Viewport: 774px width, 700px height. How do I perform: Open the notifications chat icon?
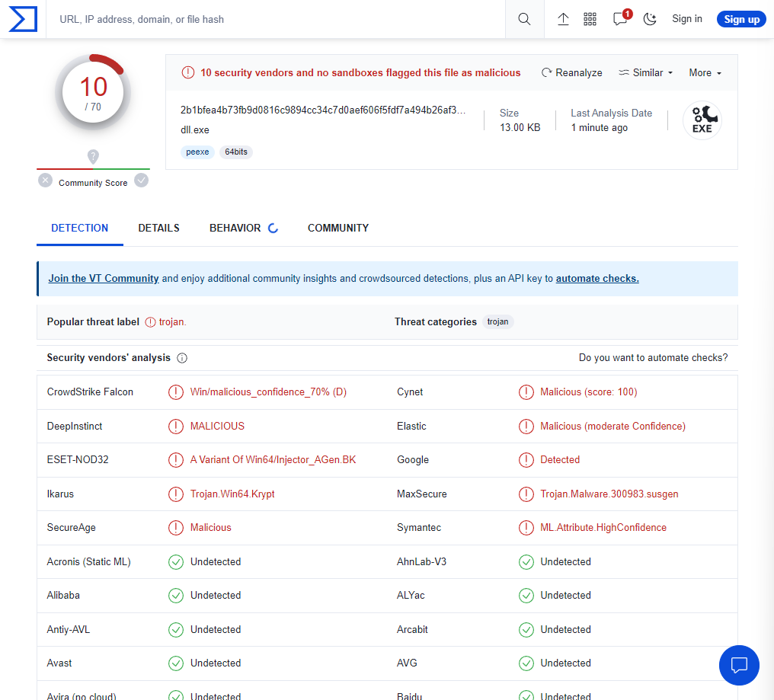pos(620,19)
